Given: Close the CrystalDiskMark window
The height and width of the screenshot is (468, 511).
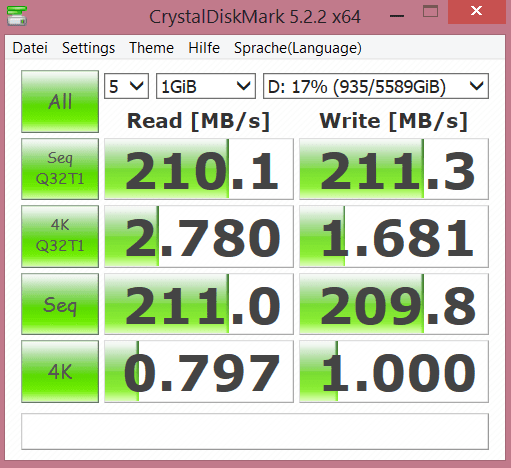Looking at the screenshot, I should pyautogui.click(x=476, y=12).
